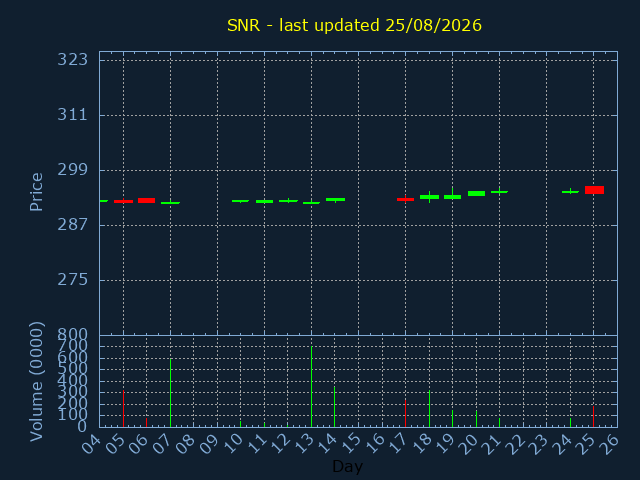Click the 26 day label on x-axis
Image resolution: width=640 pixels, height=480 pixels.
pyautogui.click(x=609, y=444)
